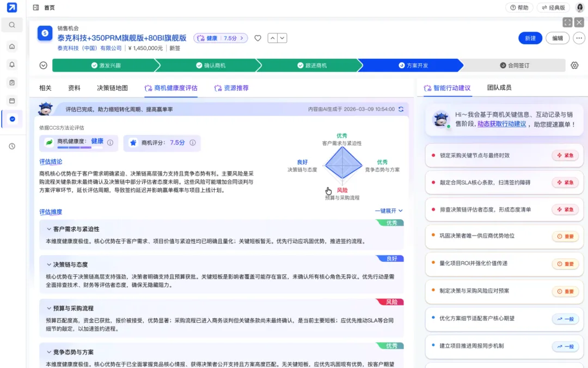
Task: Click 一键展开 to expand all dimensions
Action: pyautogui.click(x=389, y=210)
